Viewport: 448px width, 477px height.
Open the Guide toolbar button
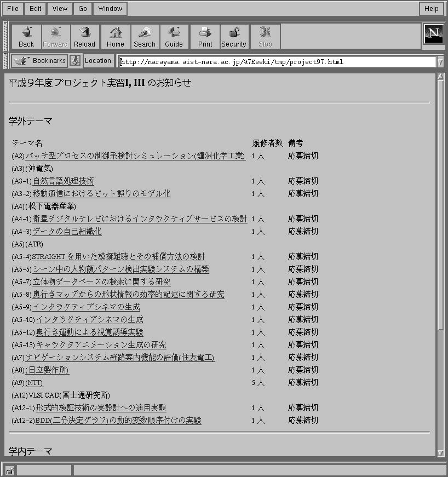tap(174, 37)
